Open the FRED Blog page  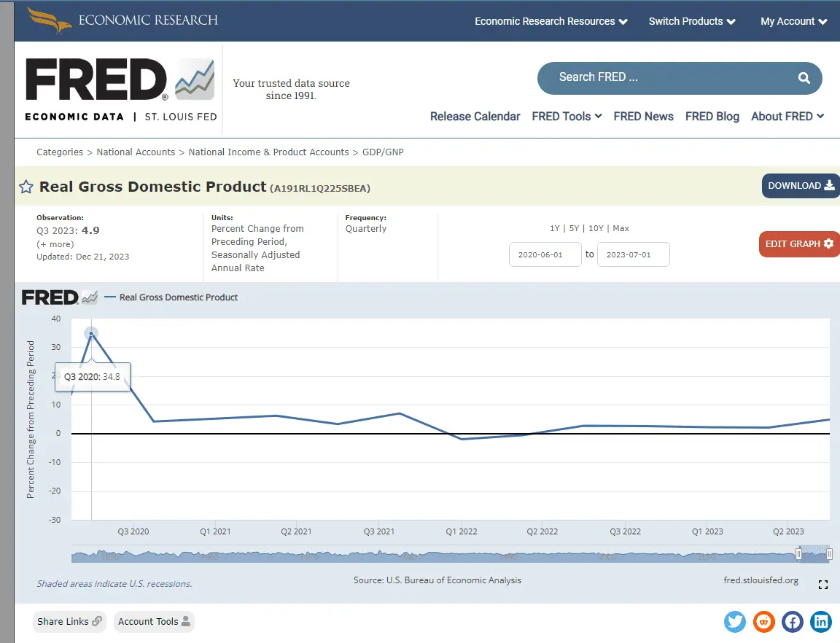[712, 116]
